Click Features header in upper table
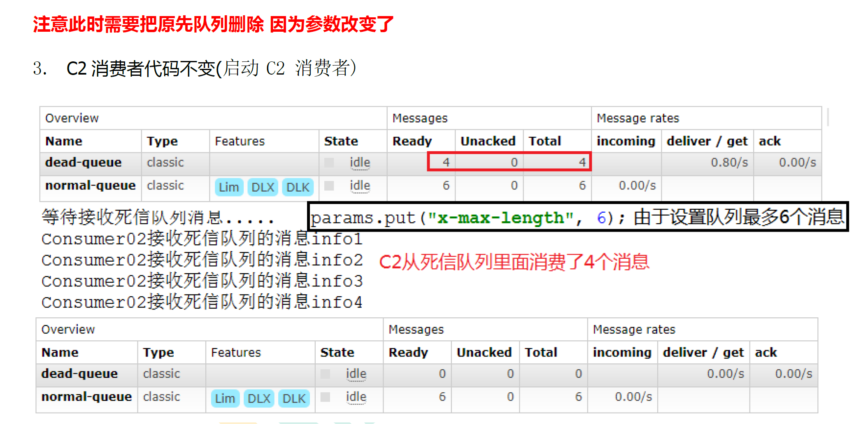 [x=240, y=141]
